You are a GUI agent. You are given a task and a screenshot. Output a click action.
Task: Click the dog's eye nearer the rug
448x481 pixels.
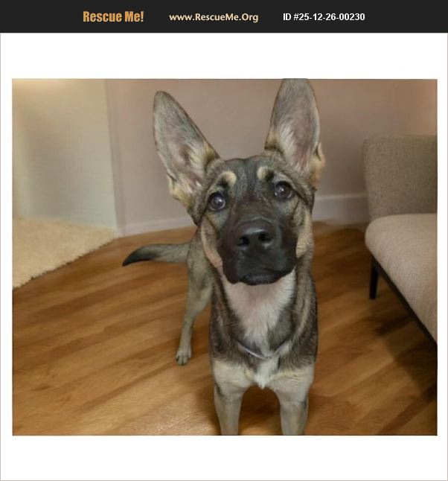pos(217,202)
